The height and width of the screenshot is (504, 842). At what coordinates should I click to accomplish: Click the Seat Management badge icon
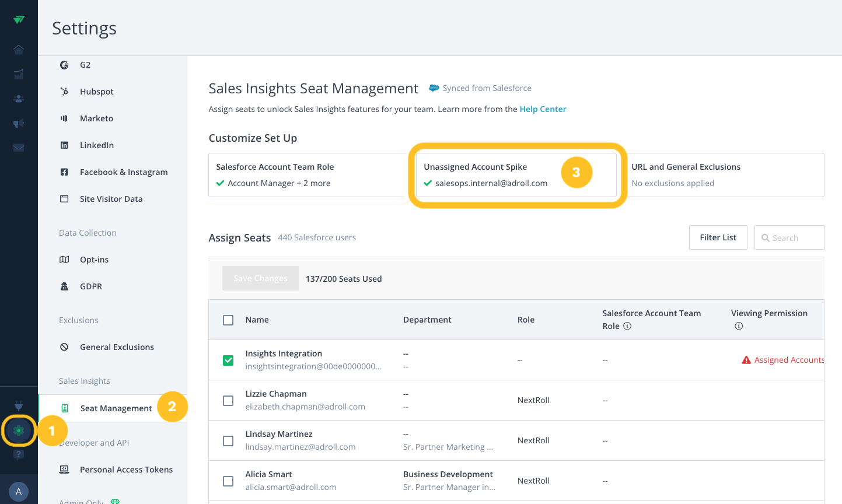pos(65,408)
